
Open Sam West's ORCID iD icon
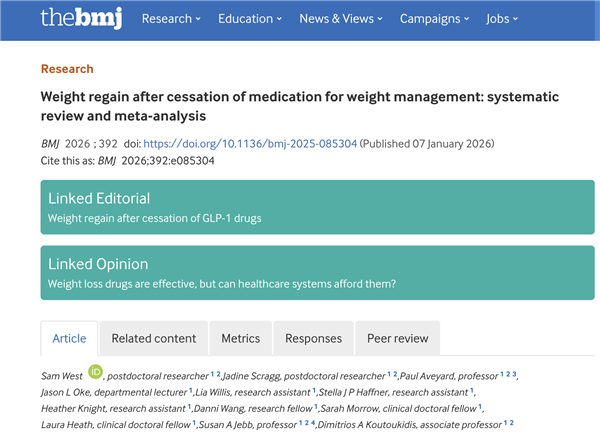[x=95, y=372]
